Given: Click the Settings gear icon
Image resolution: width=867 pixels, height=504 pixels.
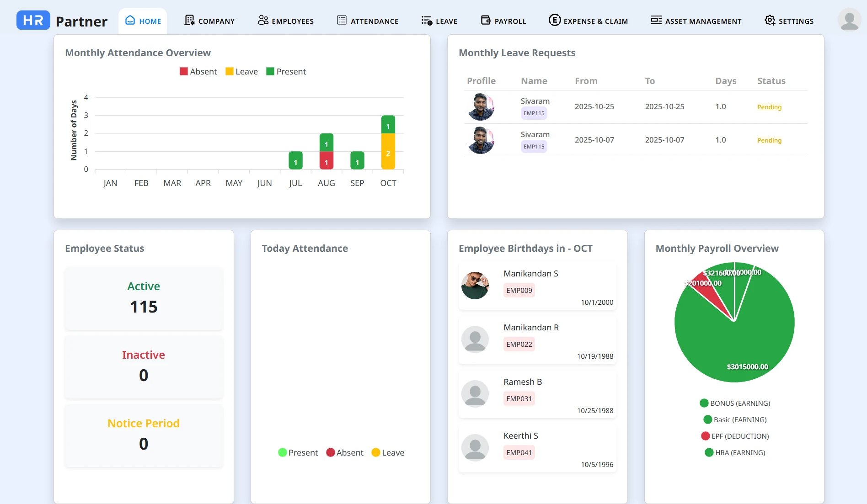Looking at the screenshot, I should [x=770, y=21].
